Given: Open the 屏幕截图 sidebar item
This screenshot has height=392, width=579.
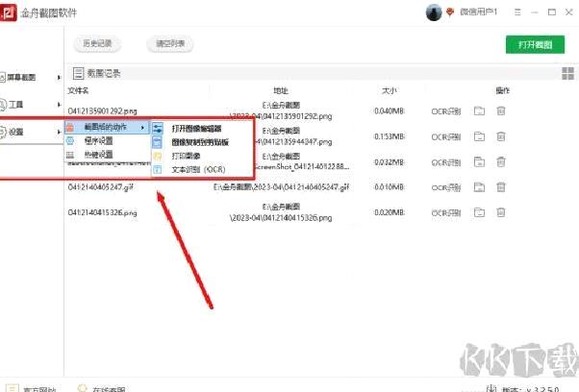Looking at the screenshot, I should tap(21, 77).
